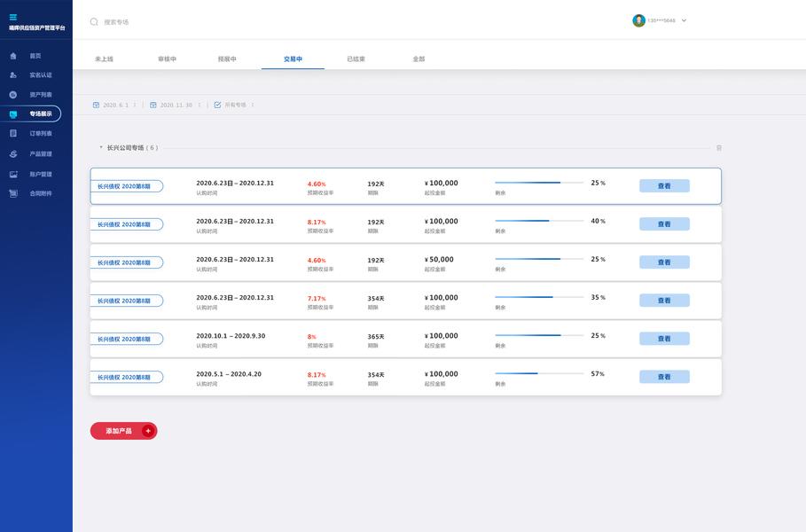Click product tag in the ¥50,000 row
806x532 pixels.
coord(127,262)
